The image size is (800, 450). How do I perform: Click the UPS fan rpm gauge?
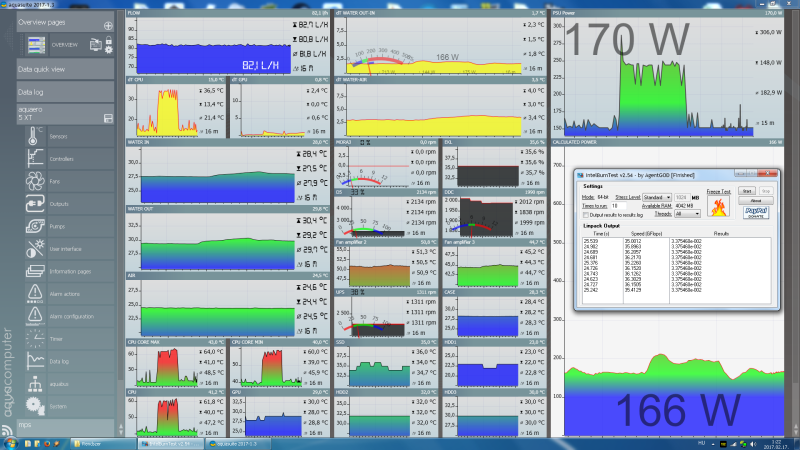[x=362, y=326]
